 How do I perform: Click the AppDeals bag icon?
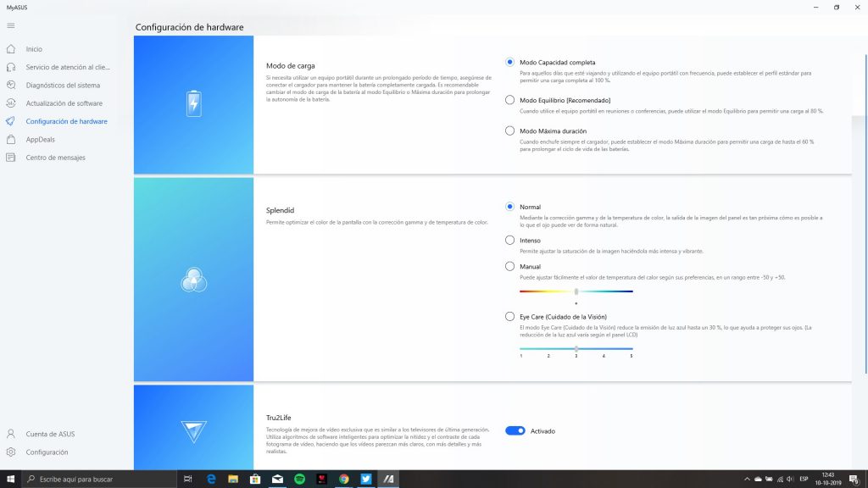tap(10, 140)
